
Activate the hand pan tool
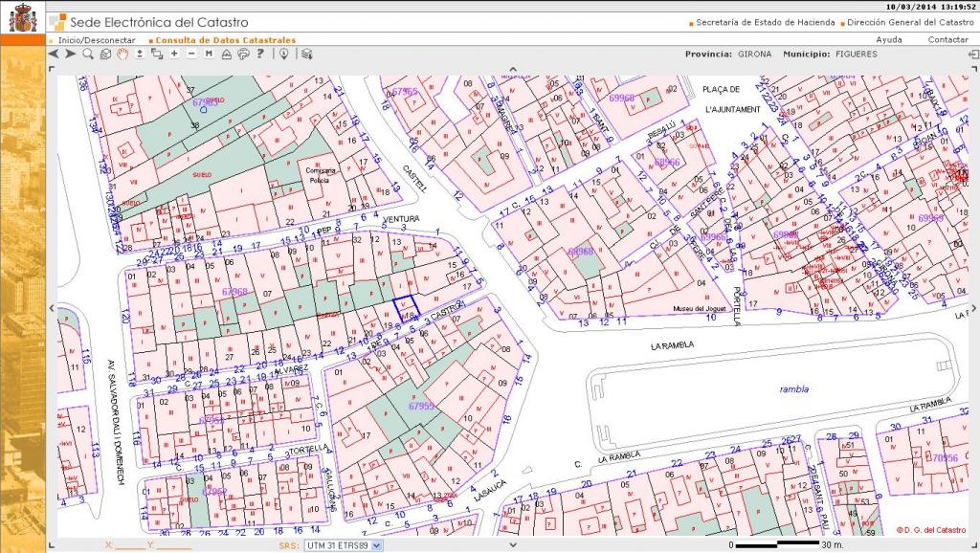tap(122, 55)
